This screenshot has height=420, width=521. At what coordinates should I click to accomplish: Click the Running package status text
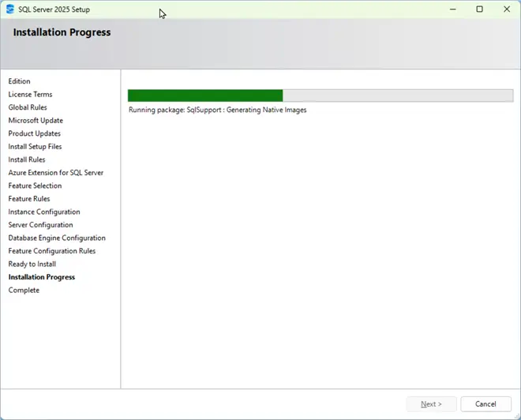click(x=218, y=110)
